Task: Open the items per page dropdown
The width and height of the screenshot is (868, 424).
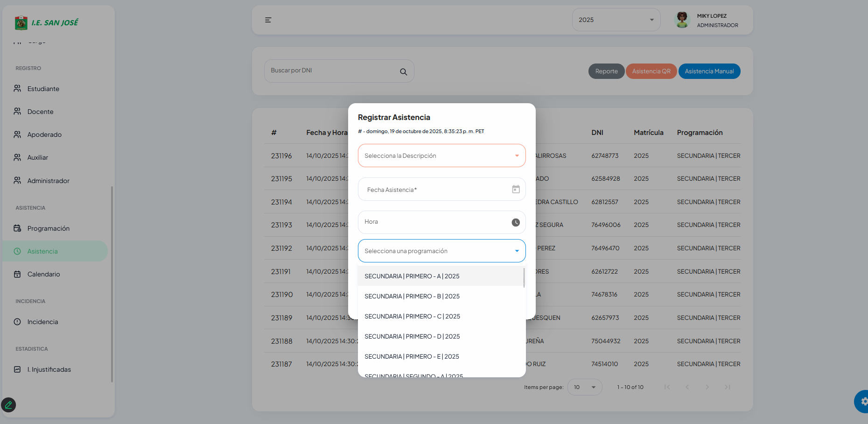Action: click(x=584, y=387)
